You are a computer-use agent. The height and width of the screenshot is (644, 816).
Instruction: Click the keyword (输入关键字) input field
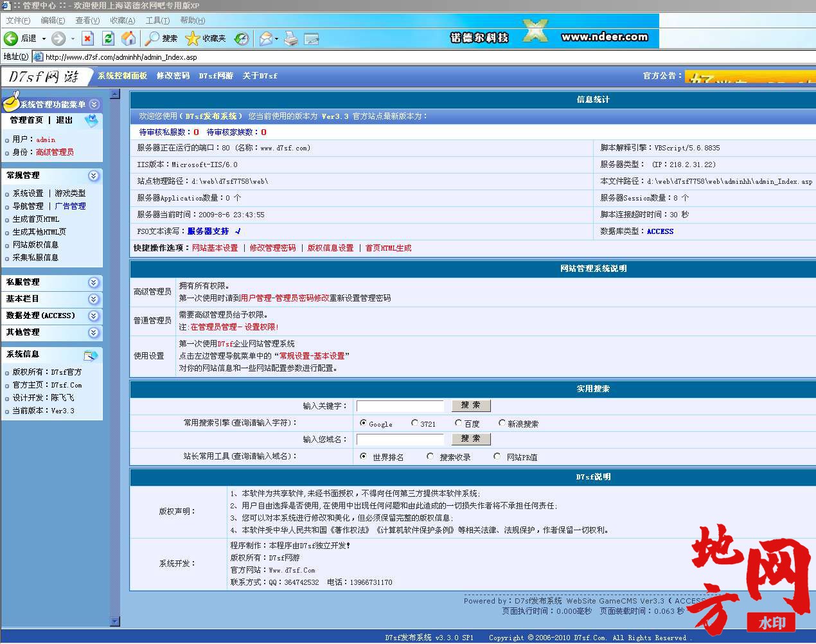click(400, 406)
